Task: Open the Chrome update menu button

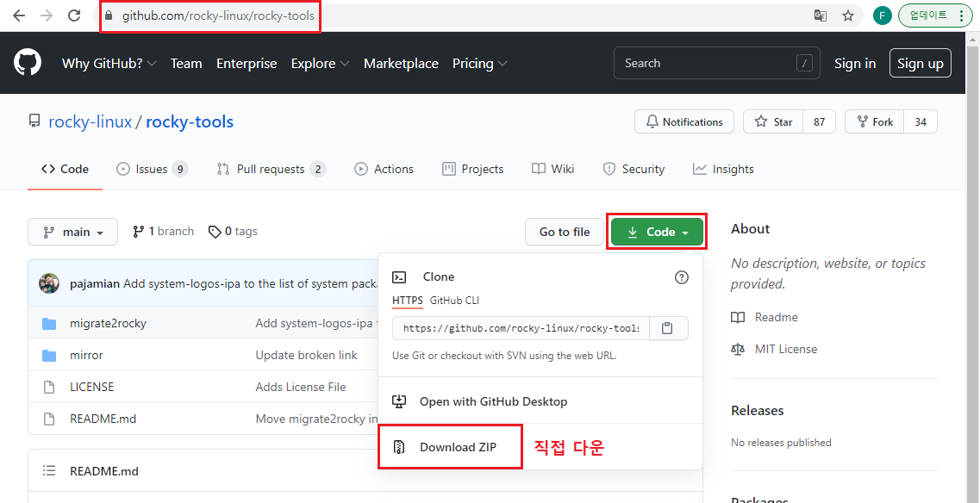Action: 935,16
